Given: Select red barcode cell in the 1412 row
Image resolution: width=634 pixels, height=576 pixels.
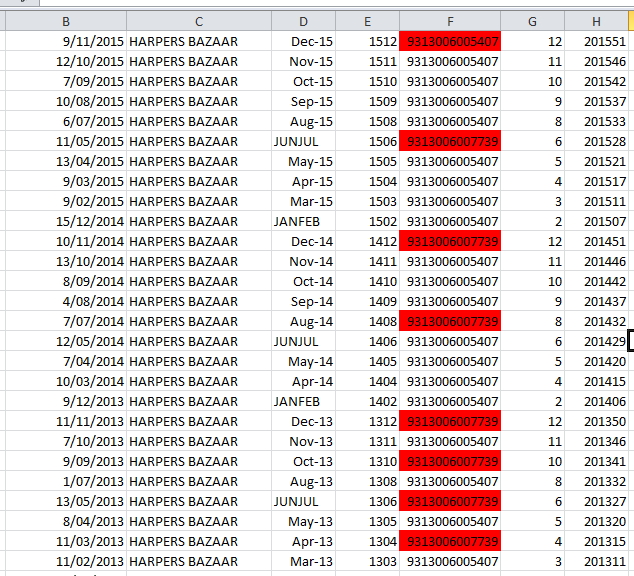Looking at the screenshot, I should (450, 241).
